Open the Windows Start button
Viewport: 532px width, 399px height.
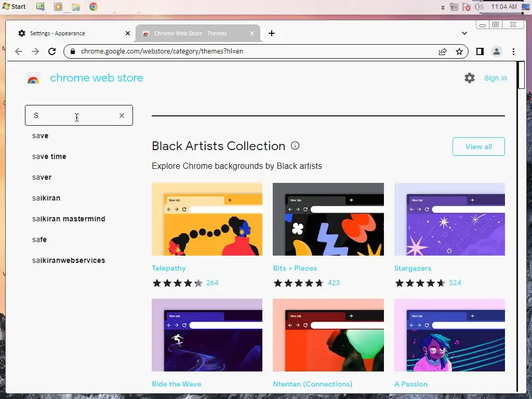(14, 6)
